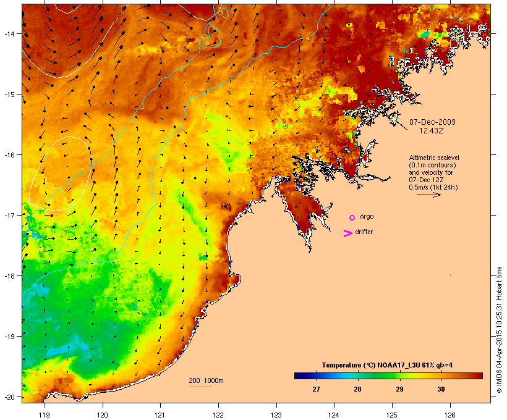Click the '200 1000m' depth contour label
The height and width of the screenshot is (420, 507).
pos(206,380)
